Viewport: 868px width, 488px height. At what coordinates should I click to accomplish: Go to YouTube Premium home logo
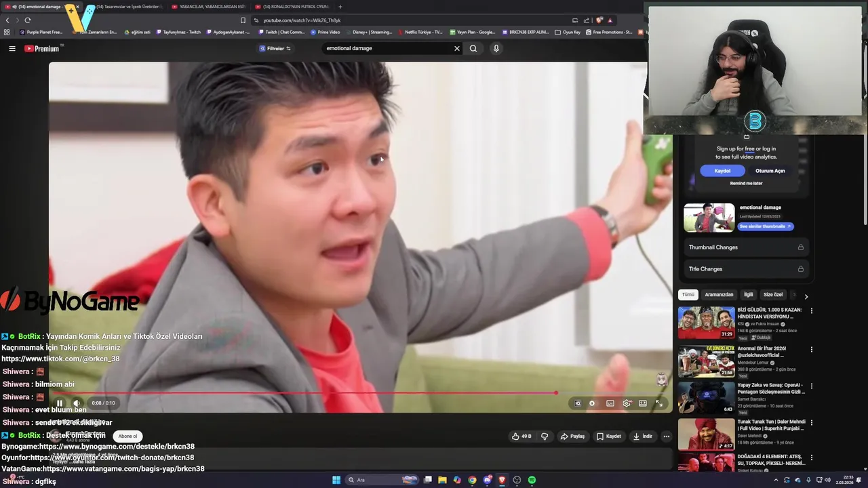42,48
